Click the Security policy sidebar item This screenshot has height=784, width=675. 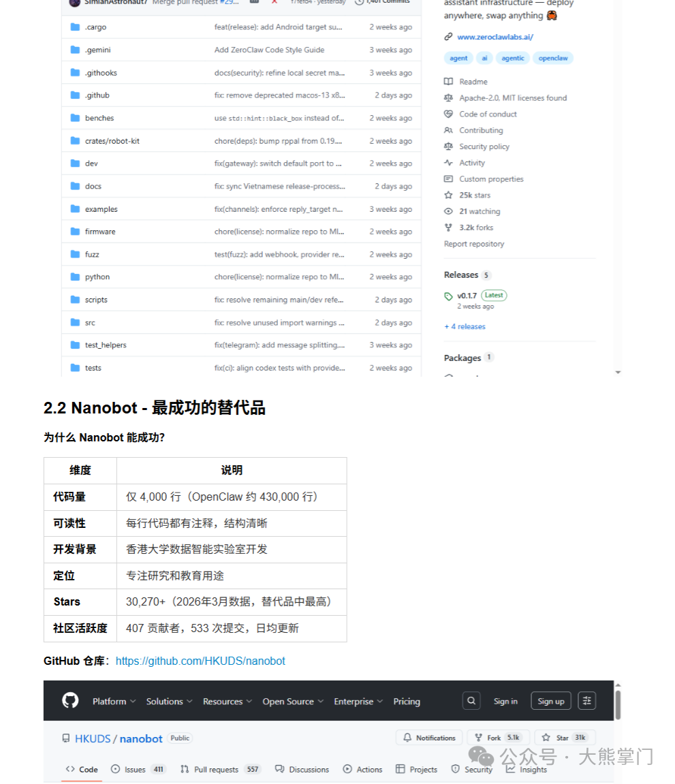[x=483, y=146]
